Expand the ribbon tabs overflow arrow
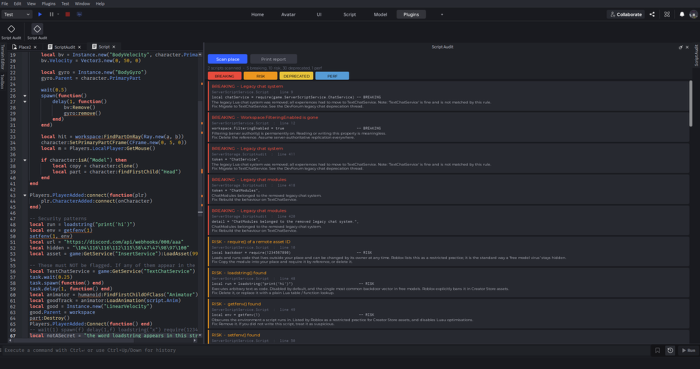700x369 pixels. [442, 14]
